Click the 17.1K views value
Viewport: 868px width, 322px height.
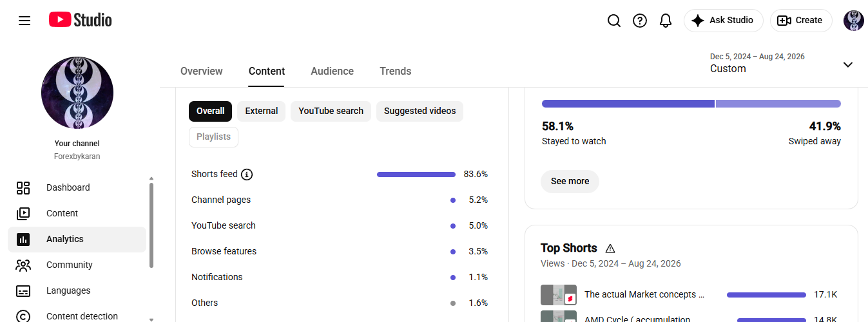(825, 295)
